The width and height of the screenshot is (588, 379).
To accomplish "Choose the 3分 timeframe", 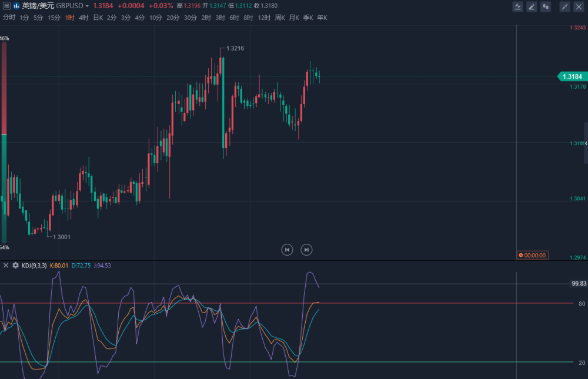I will pyautogui.click(x=126, y=18).
